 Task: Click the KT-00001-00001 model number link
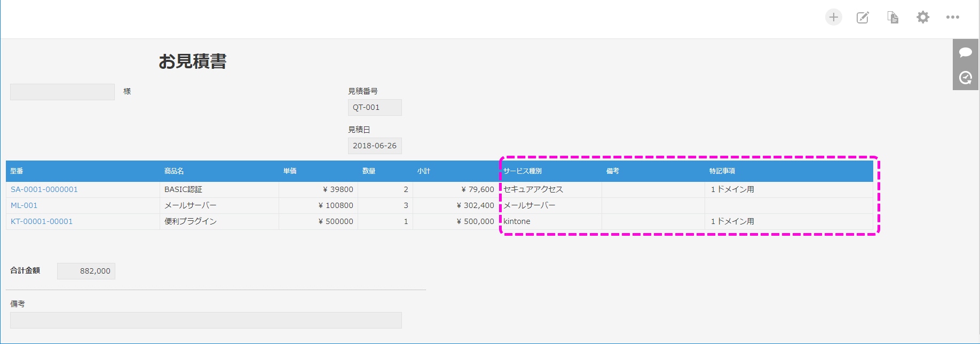42,221
